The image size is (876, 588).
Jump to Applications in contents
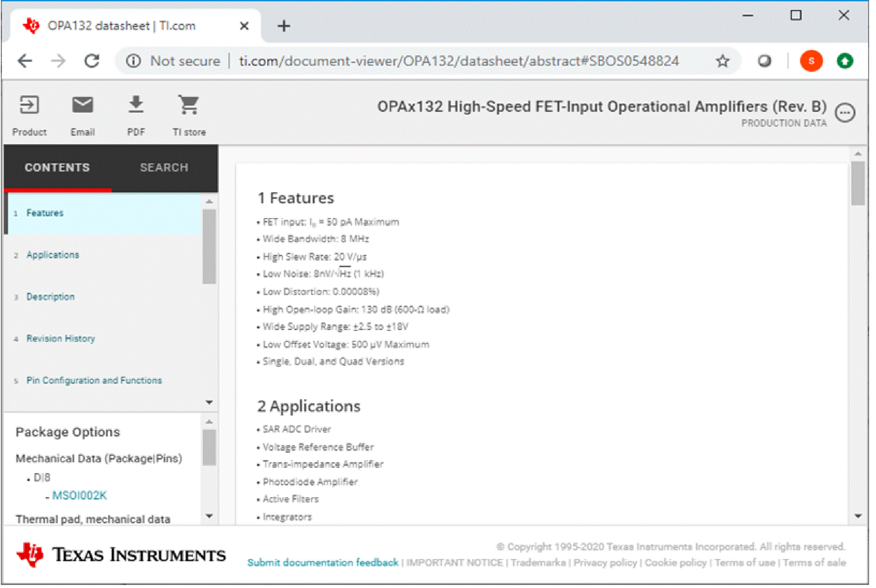(53, 255)
